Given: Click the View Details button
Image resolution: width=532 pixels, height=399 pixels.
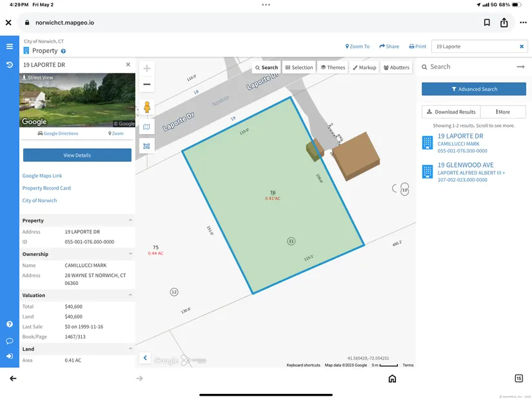Looking at the screenshot, I should coord(77,155).
